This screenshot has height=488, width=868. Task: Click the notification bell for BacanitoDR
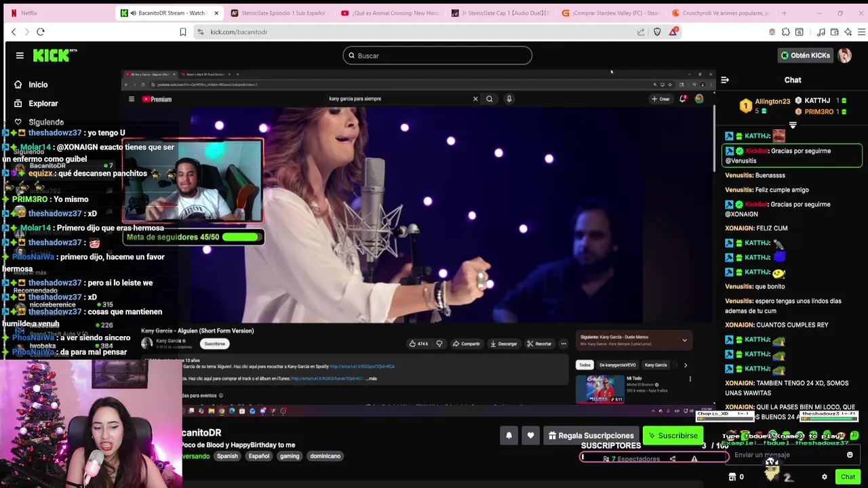coord(509,436)
